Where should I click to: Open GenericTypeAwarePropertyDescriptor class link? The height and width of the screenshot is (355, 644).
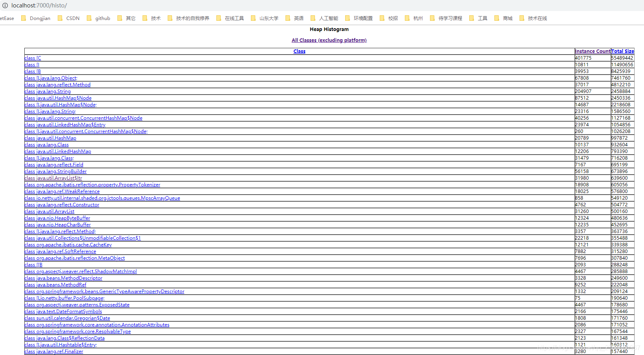tap(104, 291)
